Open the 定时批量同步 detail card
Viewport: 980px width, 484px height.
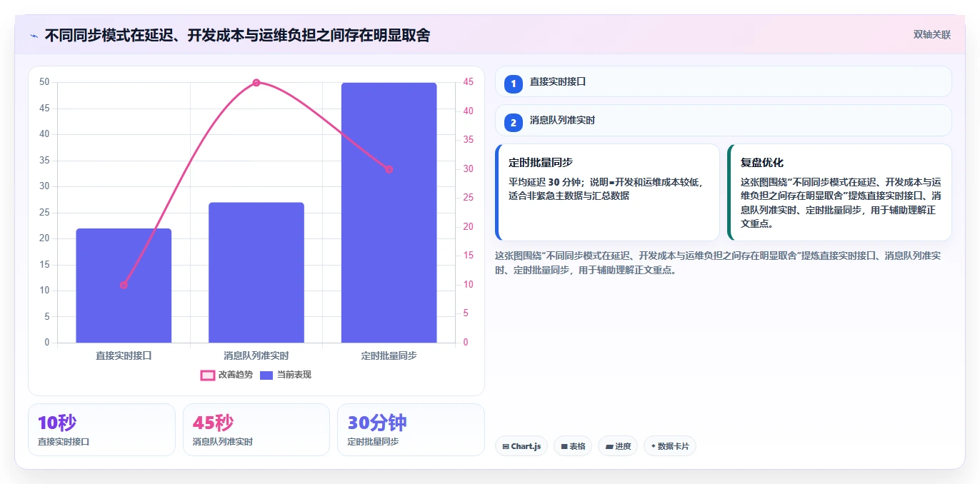pos(607,193)
